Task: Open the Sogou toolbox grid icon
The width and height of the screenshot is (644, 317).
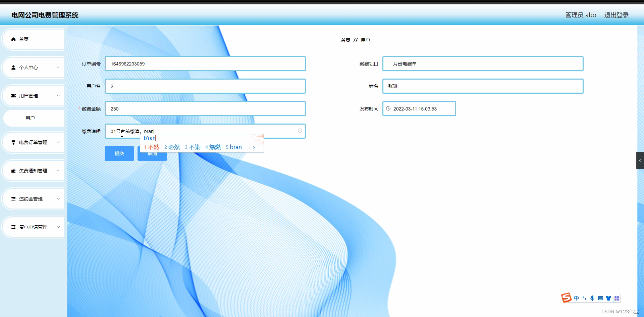Action: point(617,298)
